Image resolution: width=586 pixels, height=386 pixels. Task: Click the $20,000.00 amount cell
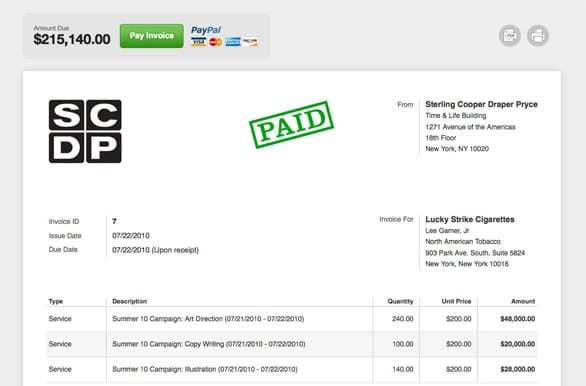[x=518, y=344]
